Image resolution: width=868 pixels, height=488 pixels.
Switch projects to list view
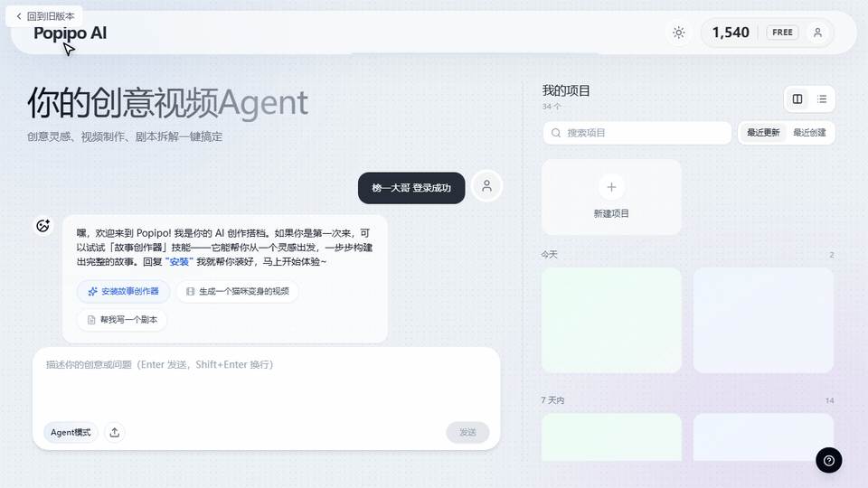[x=822, y=99]
